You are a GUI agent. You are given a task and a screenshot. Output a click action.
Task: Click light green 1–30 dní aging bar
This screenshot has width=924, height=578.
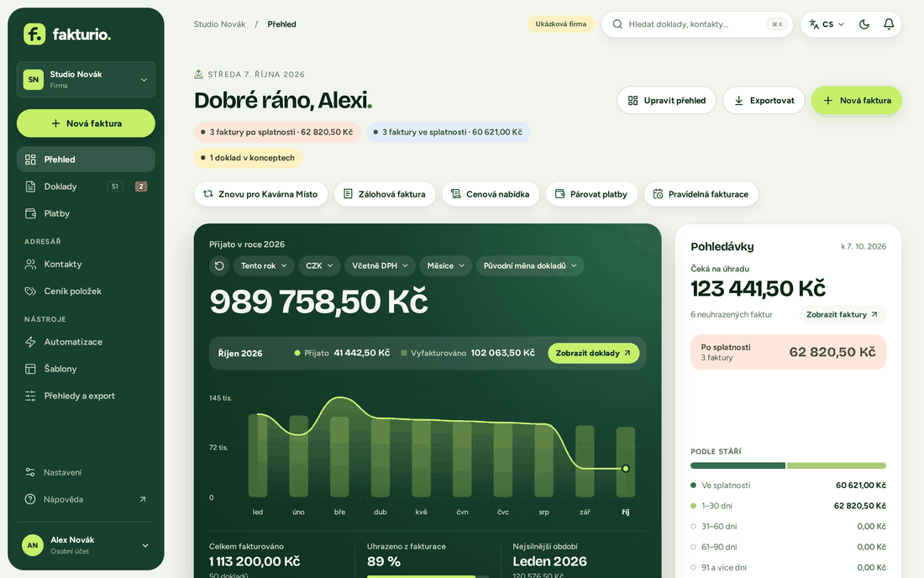tap(836, 466)
